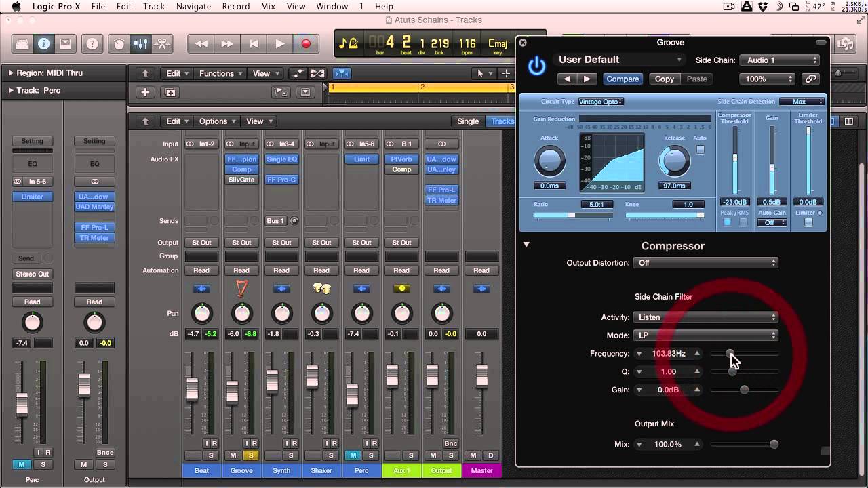The image size is (868, 488).
Task: Click the global tracks flag button
Action: pos(280,92)
